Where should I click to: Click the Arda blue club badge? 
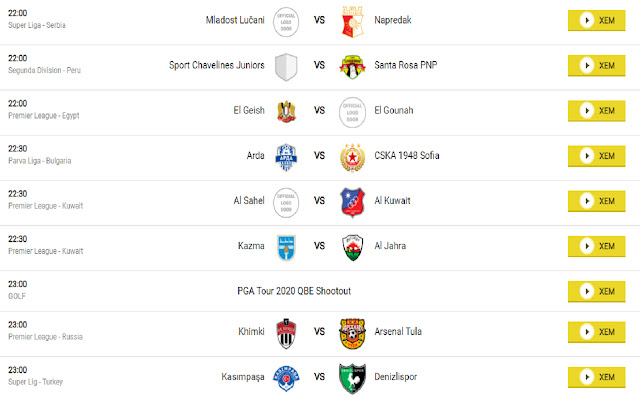tap(286, 157)
